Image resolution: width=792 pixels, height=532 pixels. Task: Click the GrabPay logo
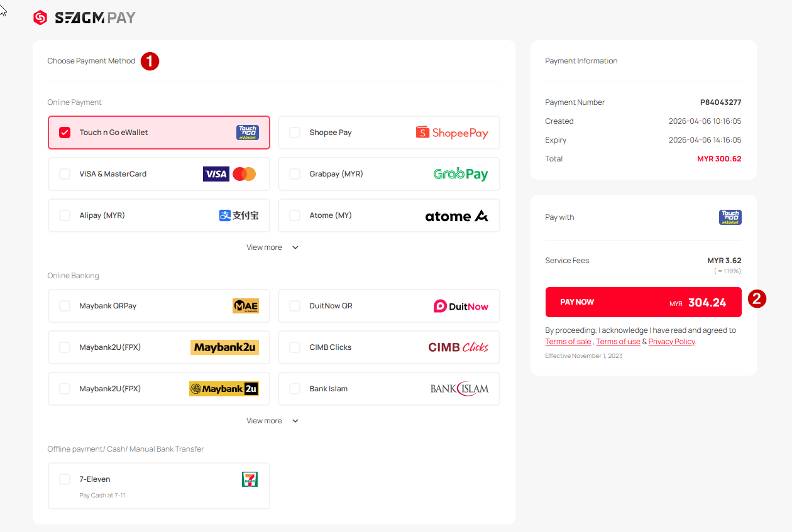[x=461, y=174]
